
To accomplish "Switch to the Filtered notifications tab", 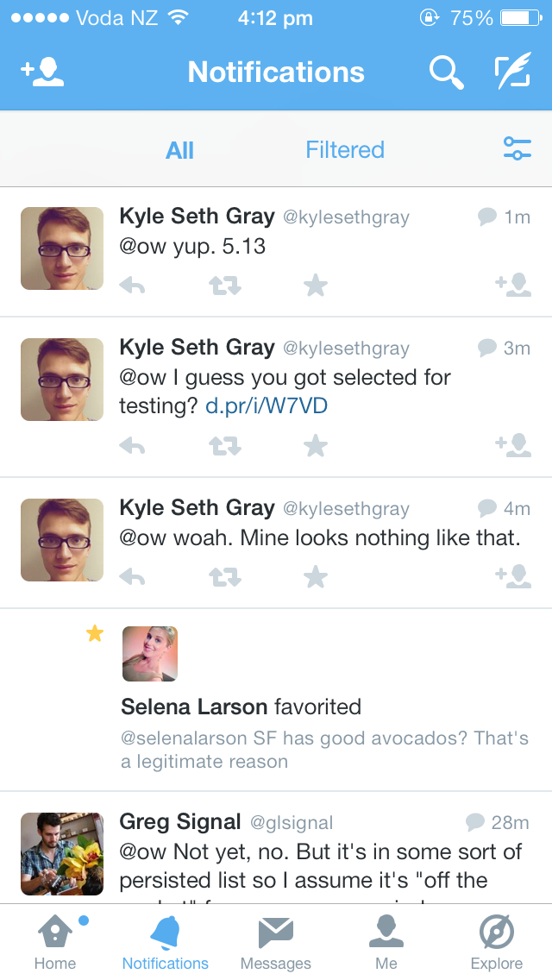I will (345, 150).
